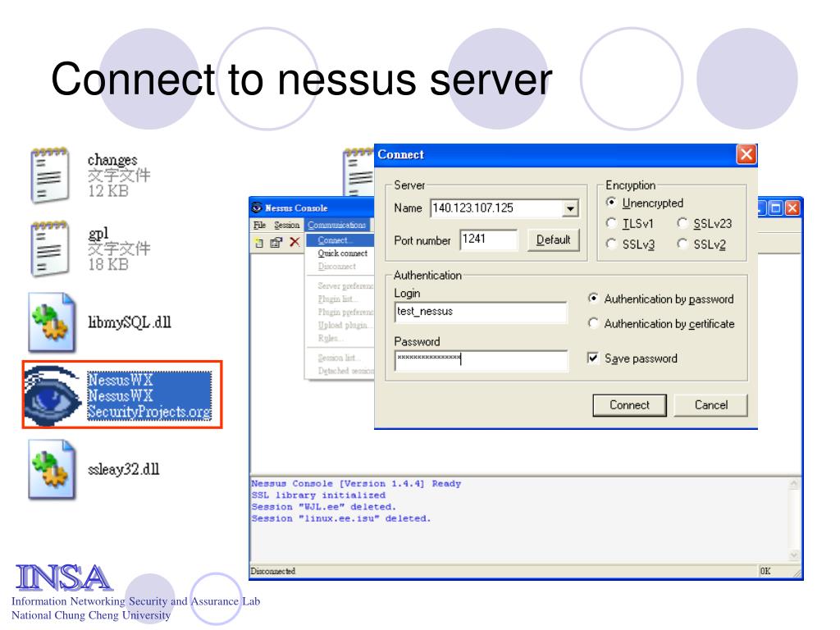This screenshot has width=840, height=630.
Task: Click the Port number field
Action: click(489, 240)
